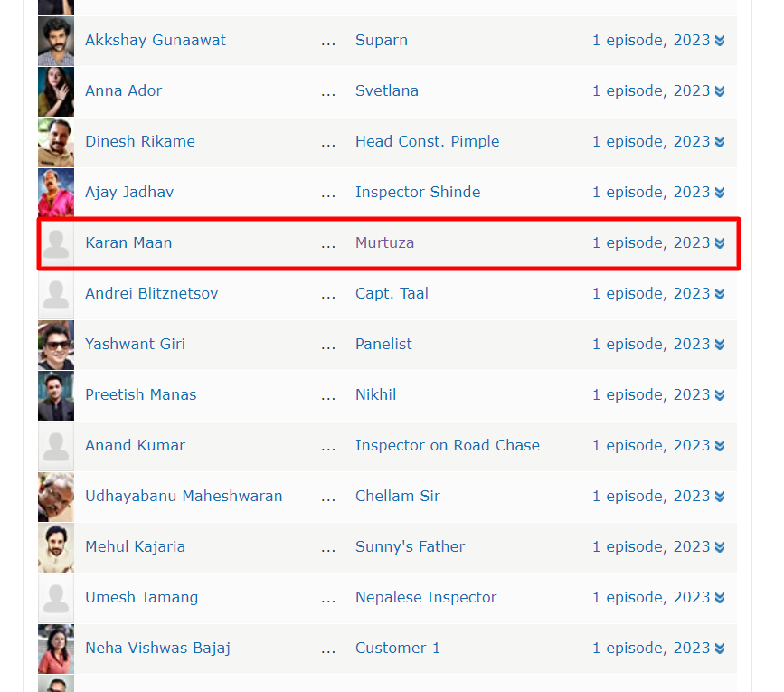
Task: Open Ajay Jadhav's actor page
Action: (x=129, y=192)
